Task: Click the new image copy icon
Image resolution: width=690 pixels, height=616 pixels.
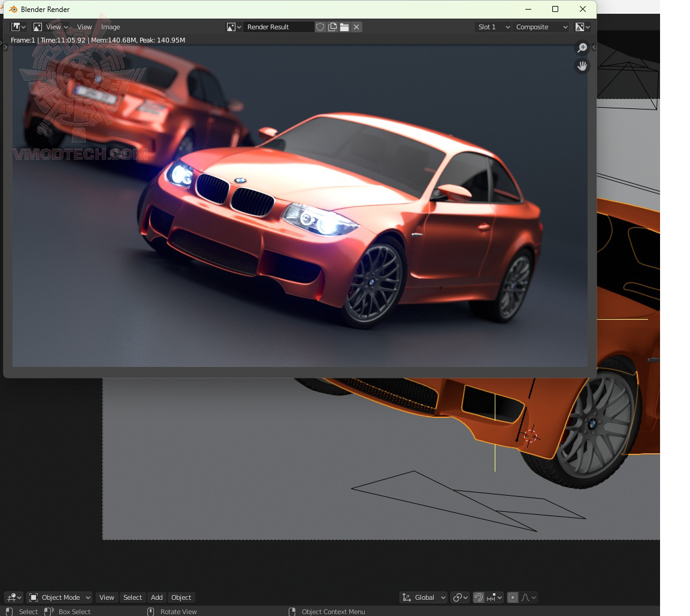Action: pyautogui.click(x=332, y=27)
